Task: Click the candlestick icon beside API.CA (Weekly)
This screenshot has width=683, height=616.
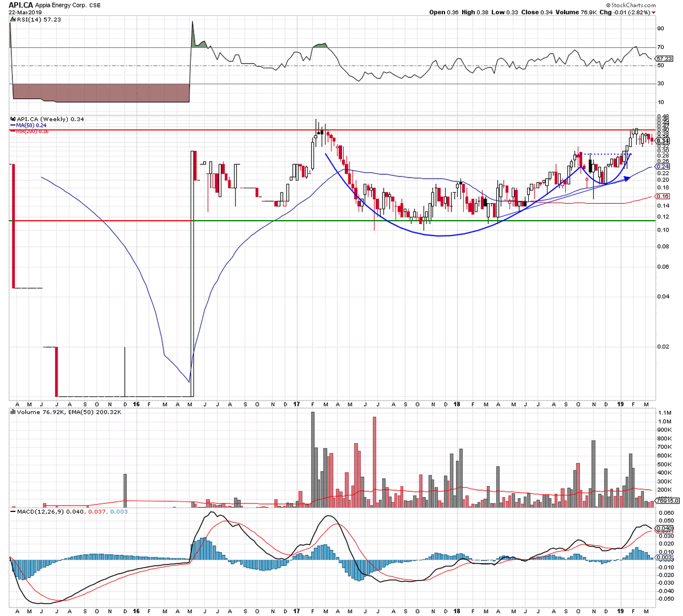Action: [x=13, y=119]
